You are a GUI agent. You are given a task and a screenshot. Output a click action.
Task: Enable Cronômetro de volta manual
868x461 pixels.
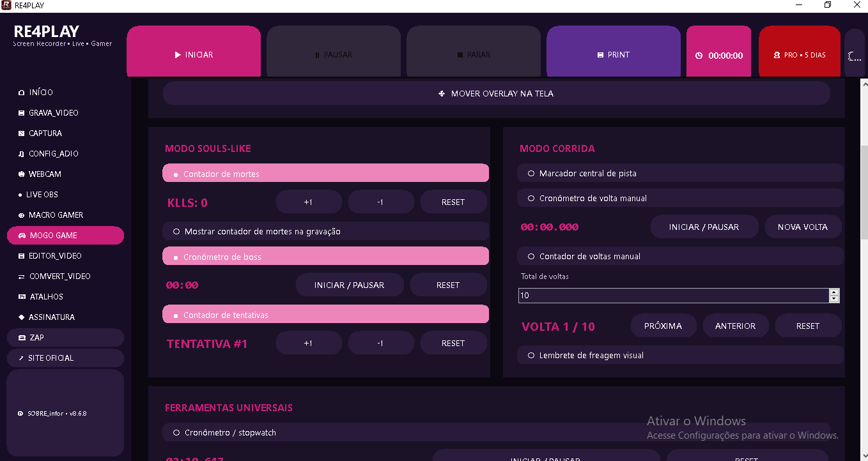click(681, 198)
